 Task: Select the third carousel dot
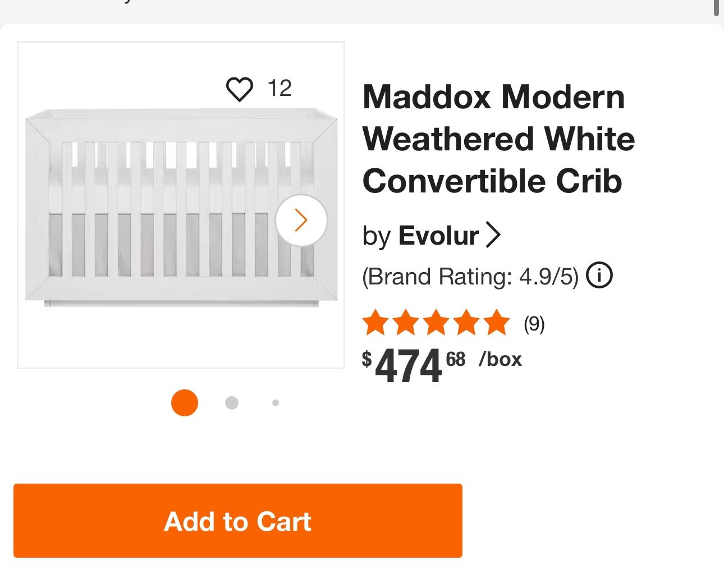[275, 402]
